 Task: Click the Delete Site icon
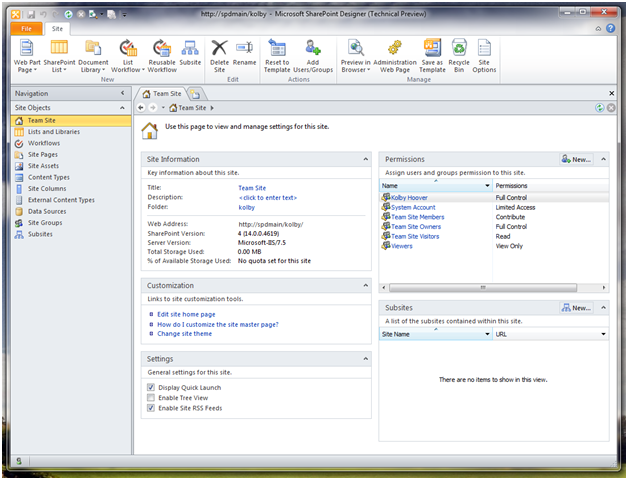(219, 48)
